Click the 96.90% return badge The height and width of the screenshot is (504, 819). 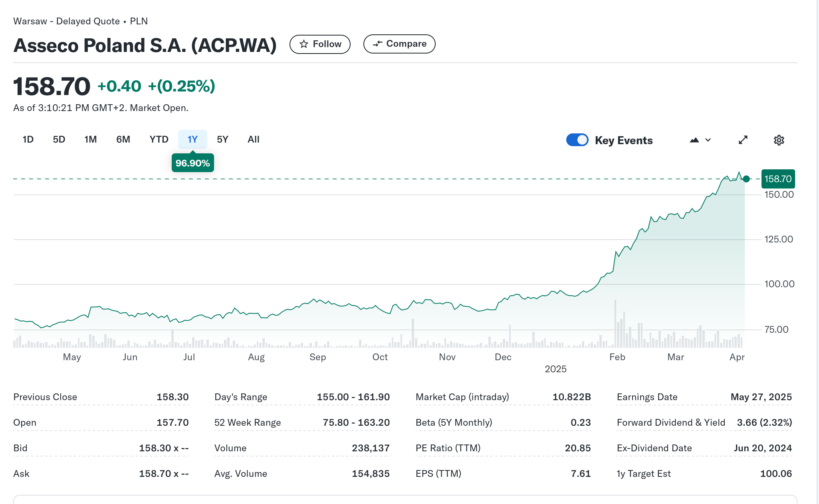192,163
